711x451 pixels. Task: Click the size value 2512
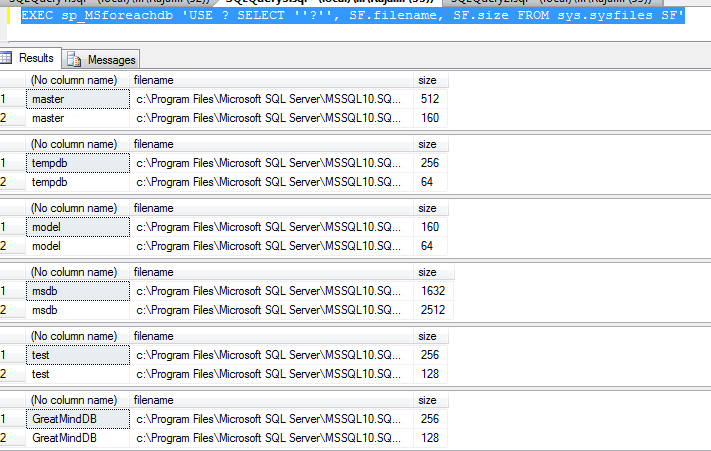click(x=433, y=310)
